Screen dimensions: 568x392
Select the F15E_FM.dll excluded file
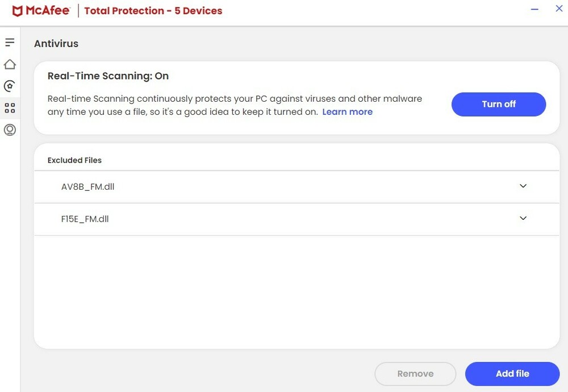[85, 219]
